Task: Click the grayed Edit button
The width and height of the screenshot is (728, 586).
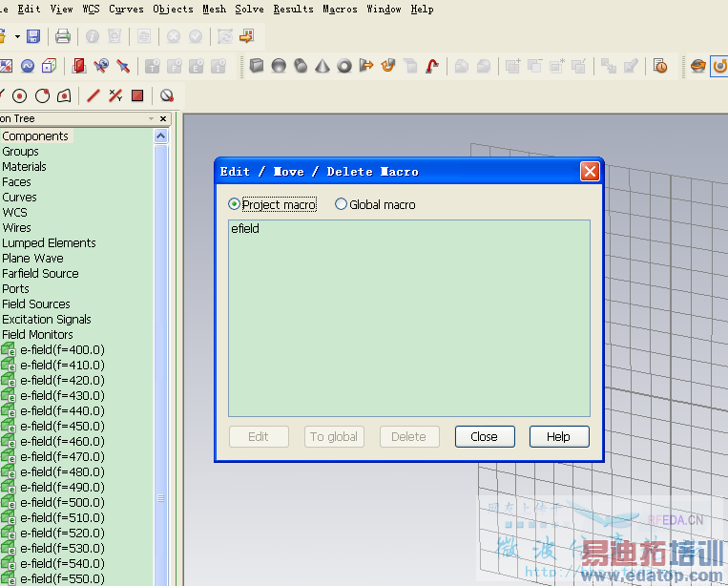Action: click(x=259, y=436)
